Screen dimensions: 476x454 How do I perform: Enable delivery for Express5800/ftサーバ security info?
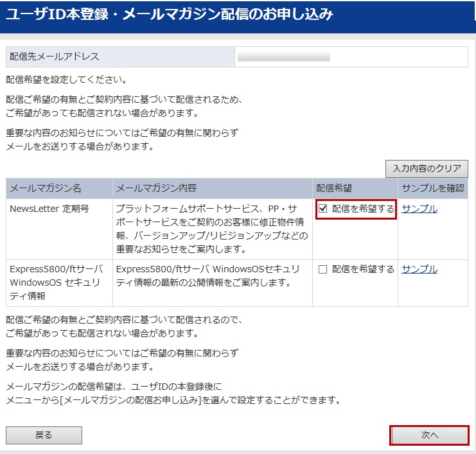coord(323,270)
